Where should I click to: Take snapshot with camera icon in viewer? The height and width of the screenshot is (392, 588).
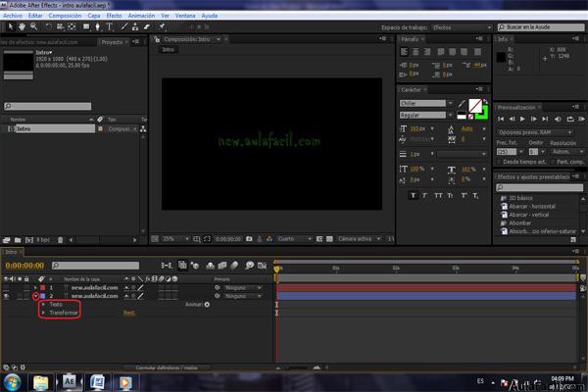coord(249,239)
